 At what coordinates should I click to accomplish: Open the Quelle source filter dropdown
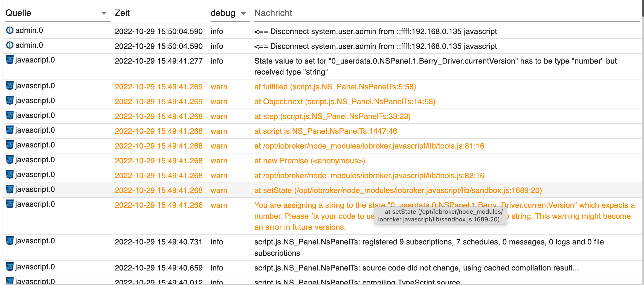point(104,13)
